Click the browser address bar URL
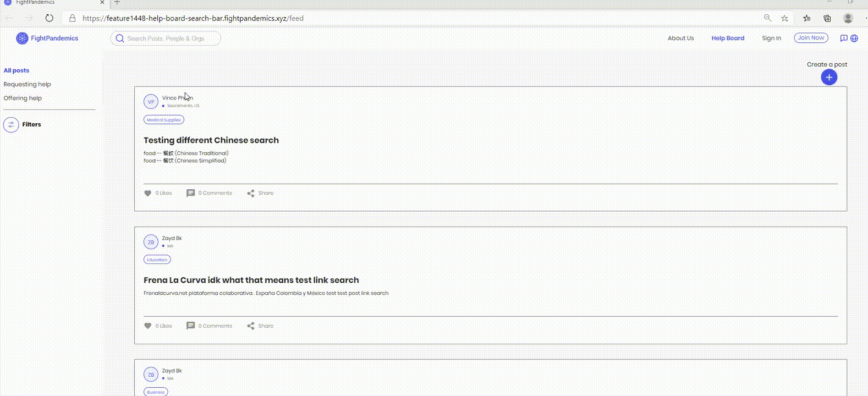This screenshot has height=396, width=868. pyautogui.click(x=193, y=18)
